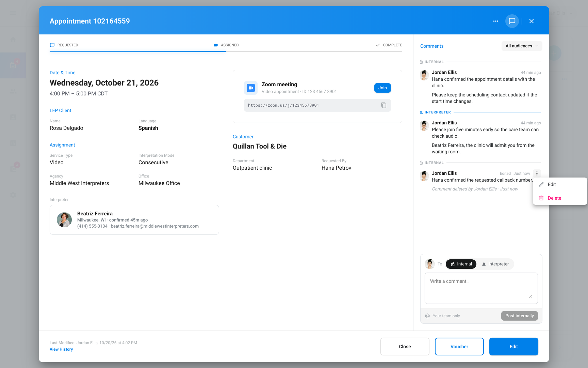
Task: Open the three-dot options menu in header
Action: [x=495, y=21]
